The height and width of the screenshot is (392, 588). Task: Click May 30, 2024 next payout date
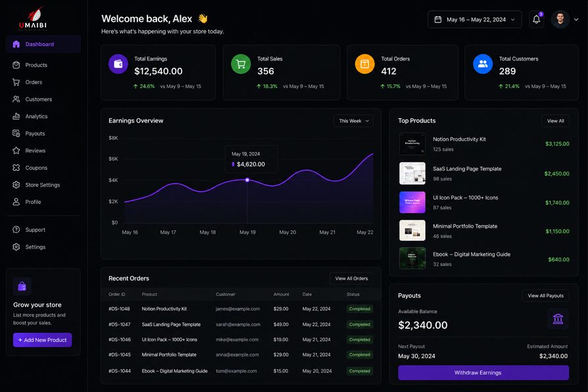point(416,356)
